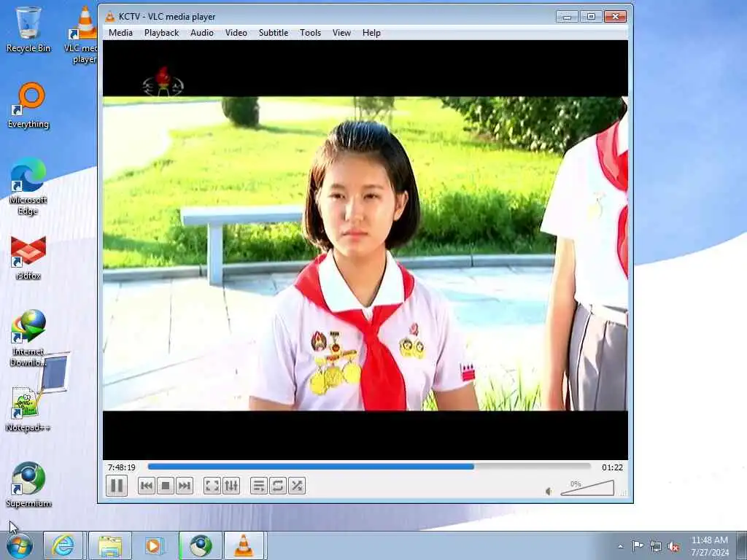The height and width of the screenshot is (560, 747).
Task: Select VLC media player desktop shortcut
Action: (x=82, y=34)
